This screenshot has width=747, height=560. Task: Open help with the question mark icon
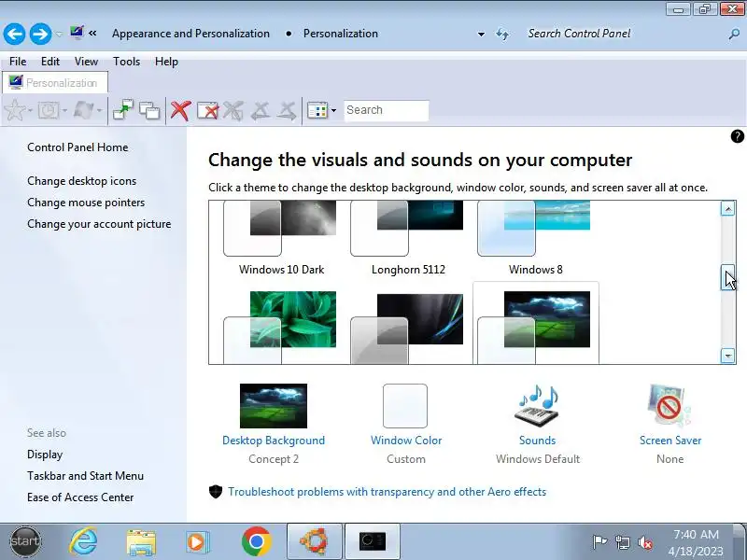(737, 136)
